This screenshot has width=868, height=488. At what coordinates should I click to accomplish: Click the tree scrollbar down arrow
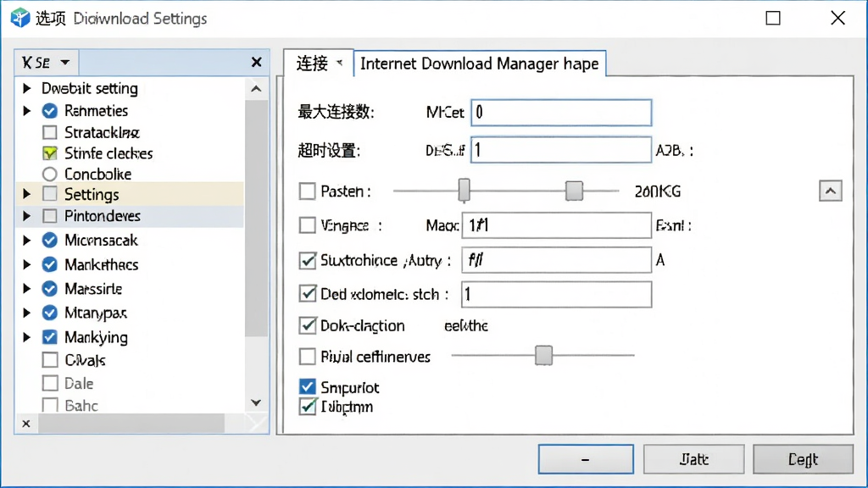click(256, 402)
